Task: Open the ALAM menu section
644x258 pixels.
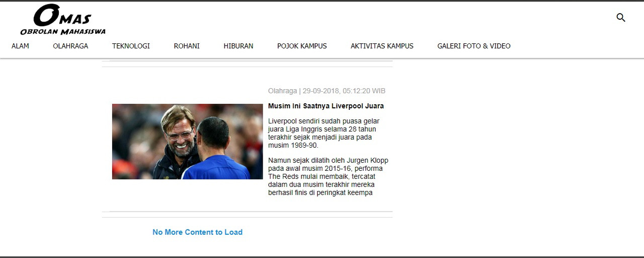Action: (20, 46)
